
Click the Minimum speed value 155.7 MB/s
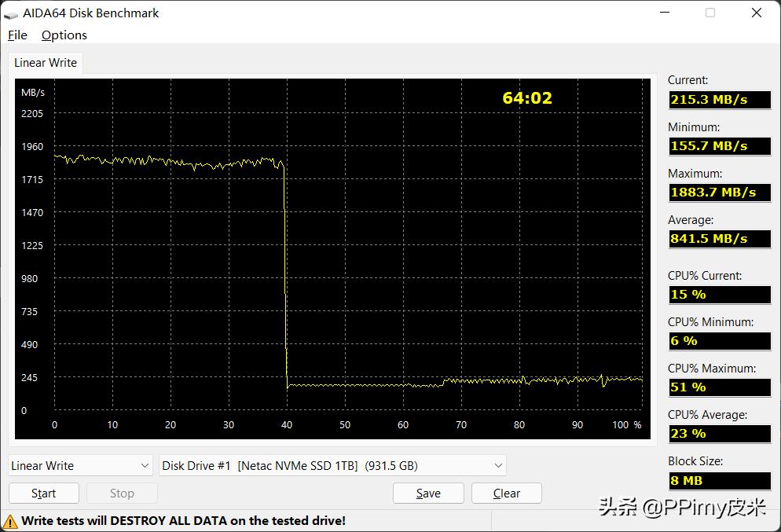[x=720, y=146]
